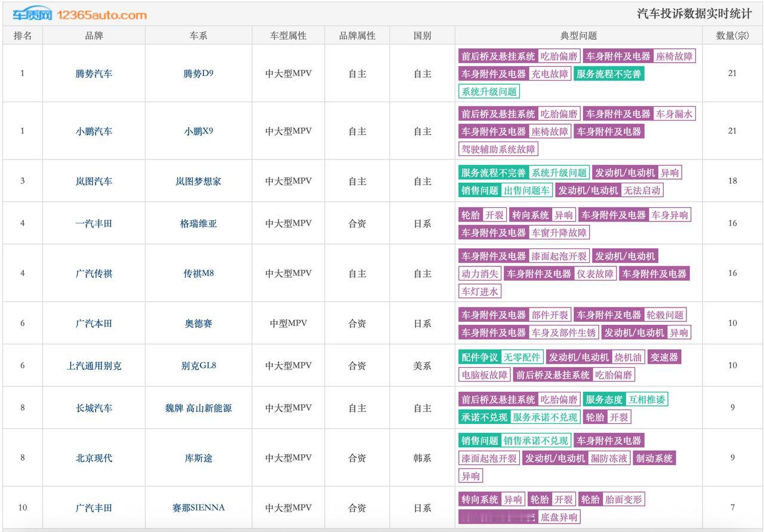Open the 腾势D9 car series link
764x532 pixels.
click(198, 74)
